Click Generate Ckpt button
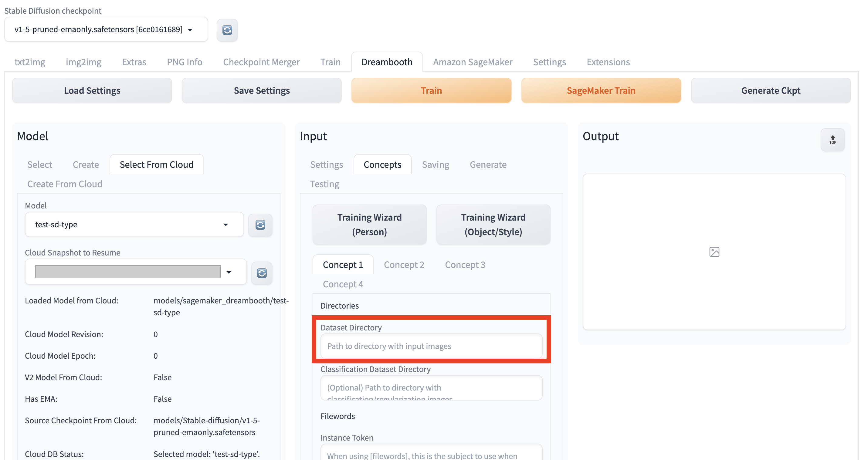 coord(770,90)
